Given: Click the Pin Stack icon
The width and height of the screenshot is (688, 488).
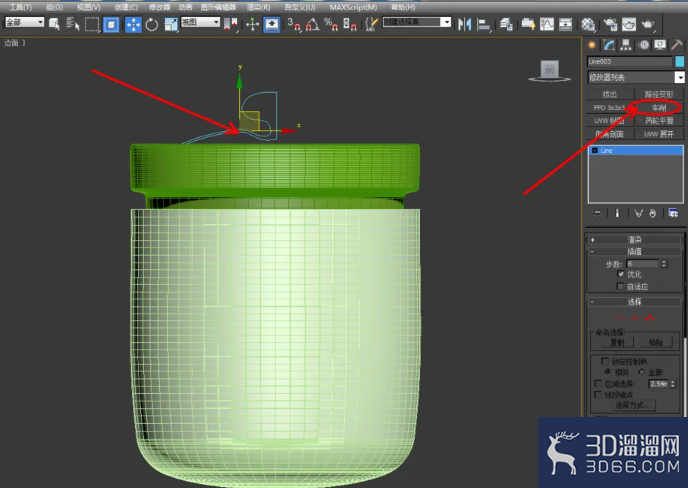Looking at the screenshot, I should point(597,213).
